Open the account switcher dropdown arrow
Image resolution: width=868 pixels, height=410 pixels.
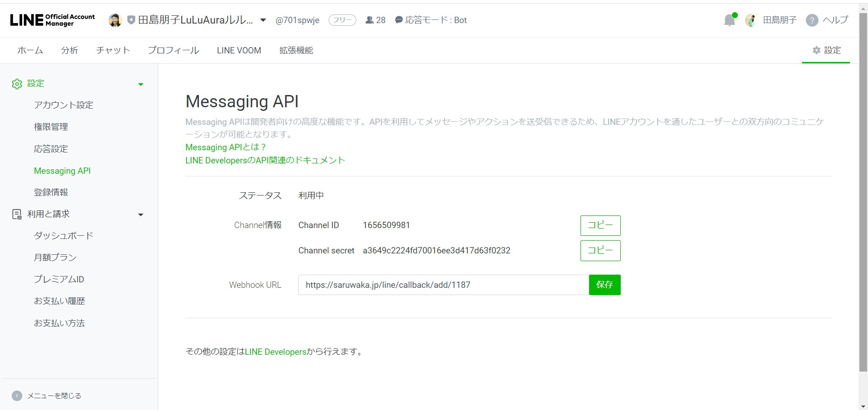click(263, 20)
